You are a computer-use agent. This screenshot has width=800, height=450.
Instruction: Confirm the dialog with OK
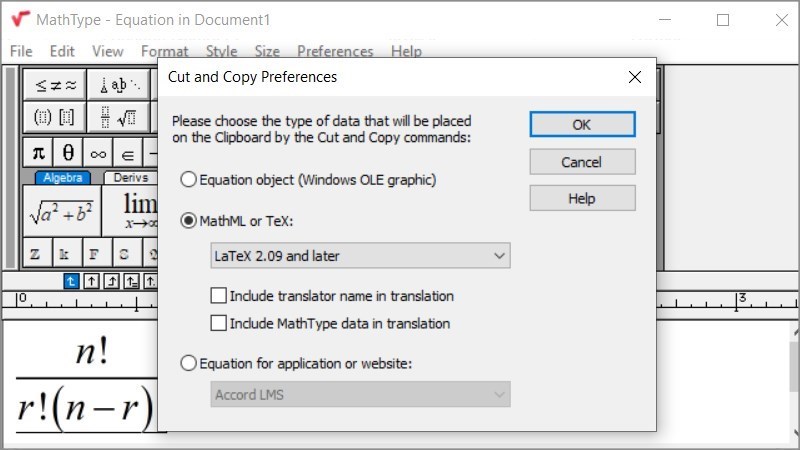pyautogui.click(x=582, y=124)
